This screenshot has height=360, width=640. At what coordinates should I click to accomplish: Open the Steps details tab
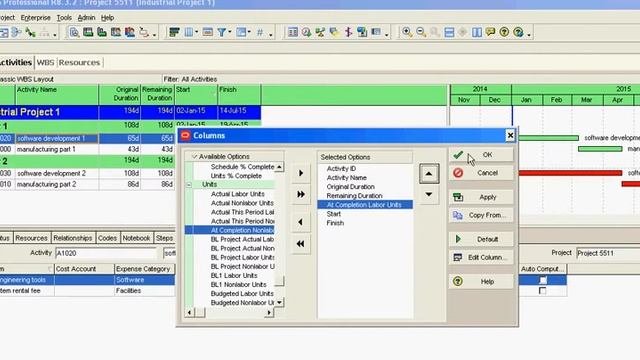(164, 238)
